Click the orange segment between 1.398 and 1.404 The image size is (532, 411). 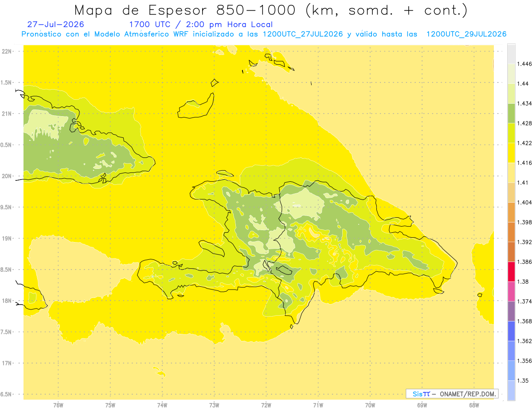pos(511,212)
